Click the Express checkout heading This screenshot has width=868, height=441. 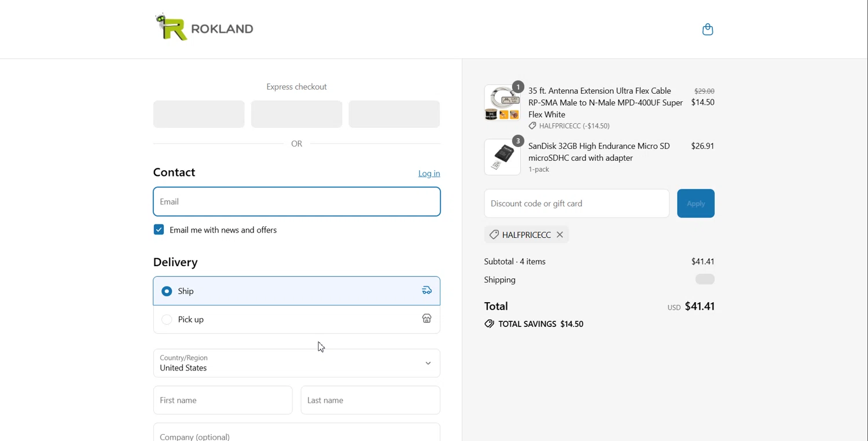296,87
